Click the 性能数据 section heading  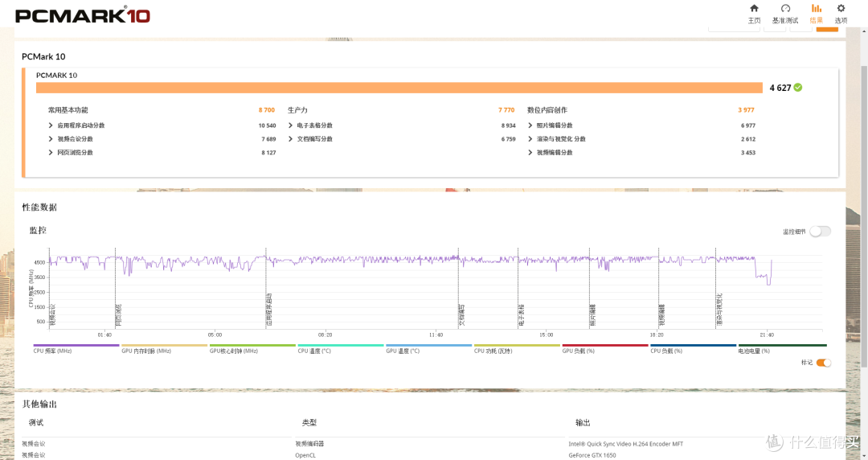point(39,207)
